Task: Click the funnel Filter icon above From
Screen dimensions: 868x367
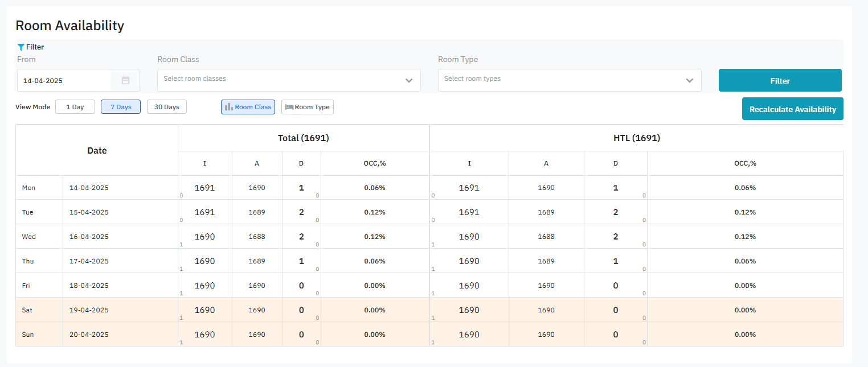Action: [x=21, y=47]
